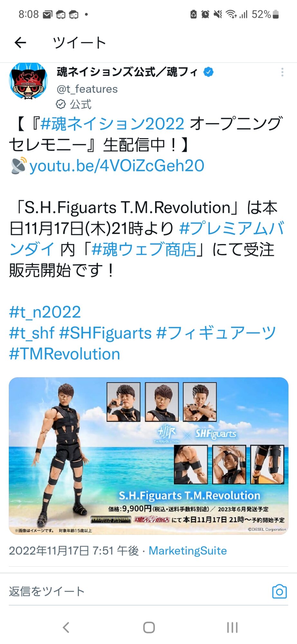Open the camera icon in reply bar
The image size is (297, 644).
tap(279, 591)
